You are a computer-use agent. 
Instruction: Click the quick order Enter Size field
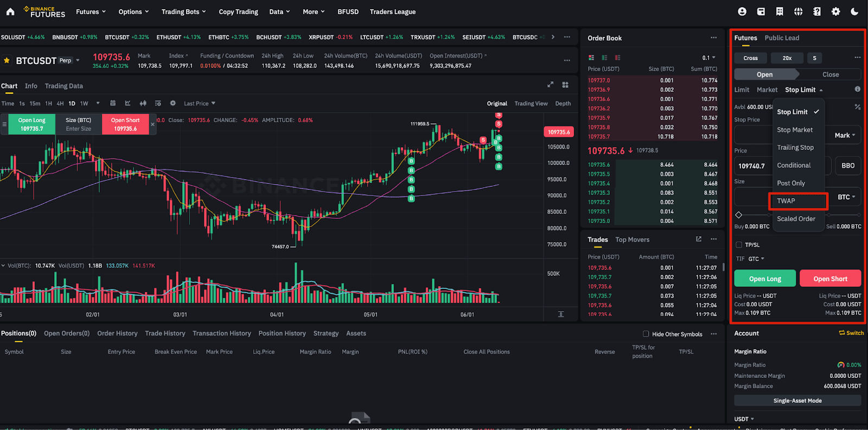[79, 129]
